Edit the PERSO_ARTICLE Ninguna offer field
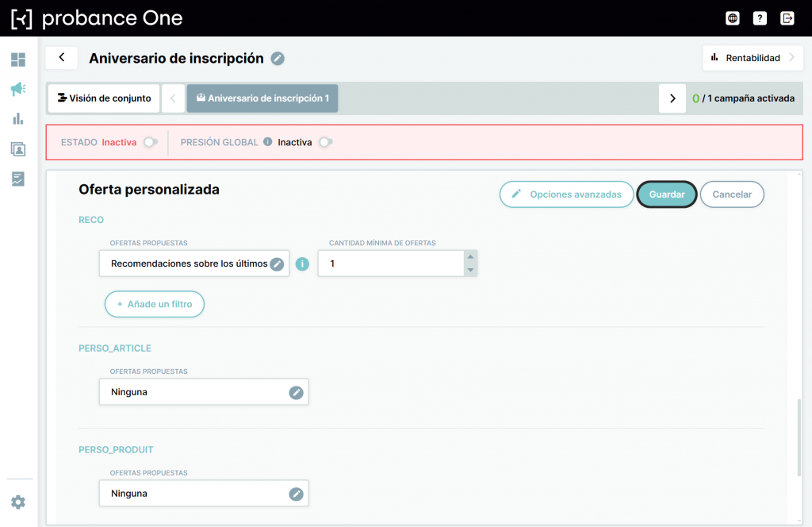 [204, 392]
